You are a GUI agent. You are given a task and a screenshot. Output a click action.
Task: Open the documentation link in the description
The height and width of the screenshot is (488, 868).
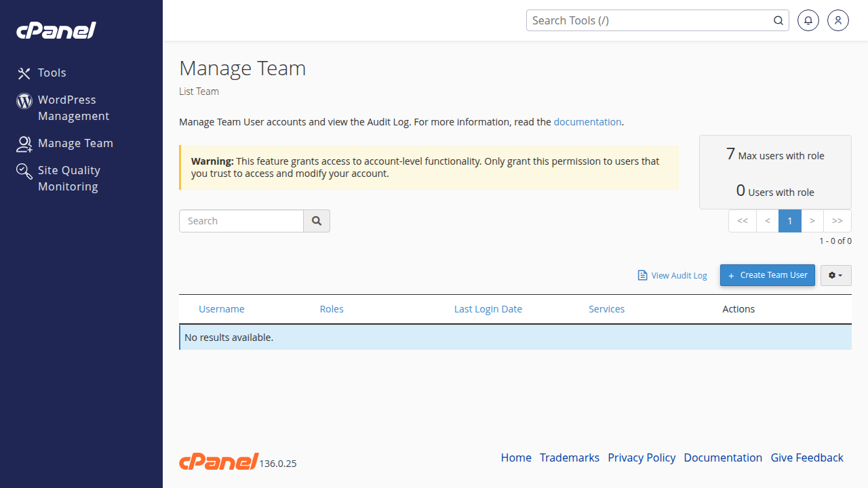click(587, 122)
